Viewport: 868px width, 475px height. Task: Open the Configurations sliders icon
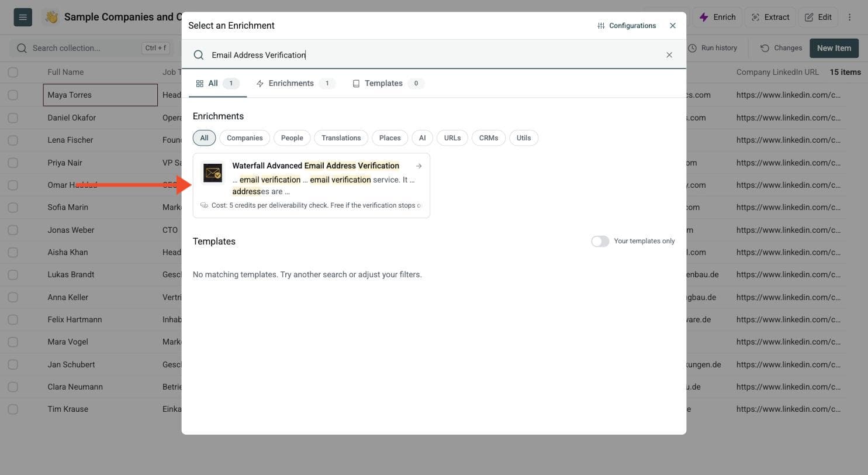pyautogui.click(x=601, y=26)
